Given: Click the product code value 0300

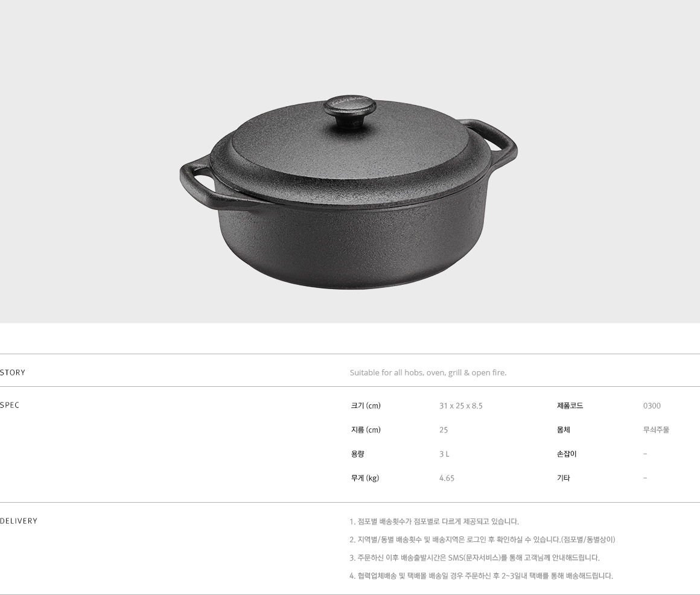Looking at the screenshot, I should coord(652,406).
